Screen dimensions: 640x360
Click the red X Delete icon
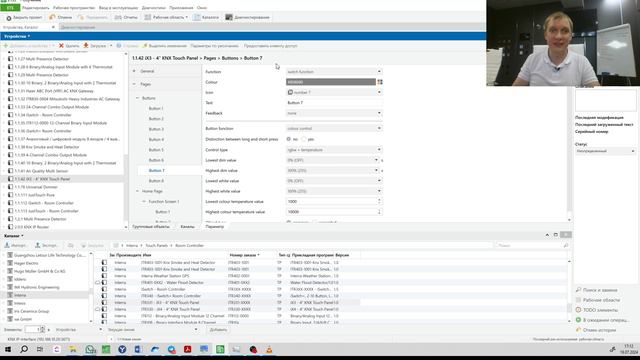click(61, 46)
